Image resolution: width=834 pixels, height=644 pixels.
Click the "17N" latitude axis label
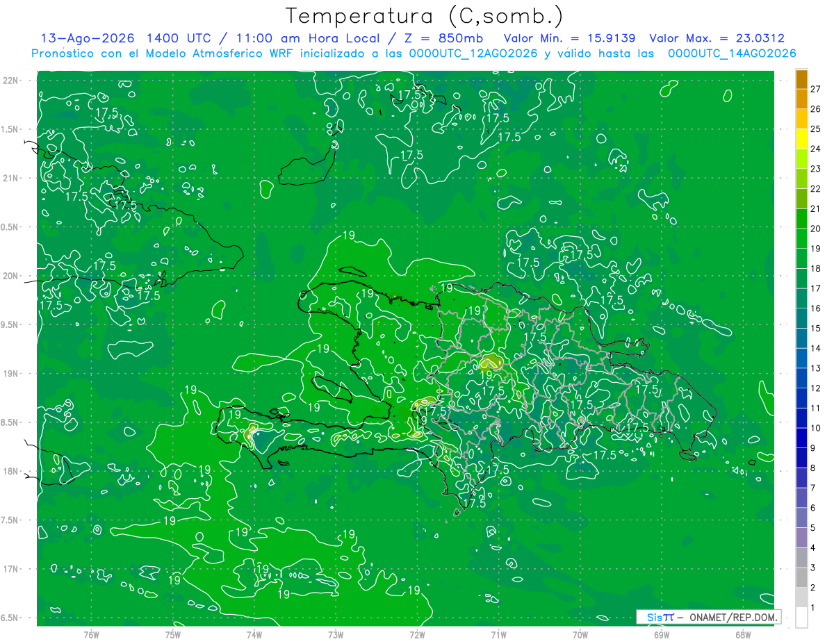12,569
